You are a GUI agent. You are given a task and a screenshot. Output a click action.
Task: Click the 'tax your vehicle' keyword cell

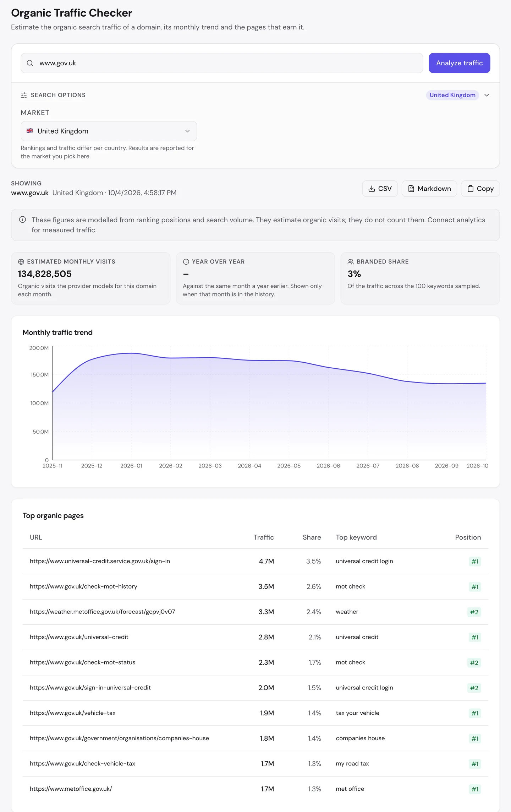pyautogui.click(x=357, y=713)
